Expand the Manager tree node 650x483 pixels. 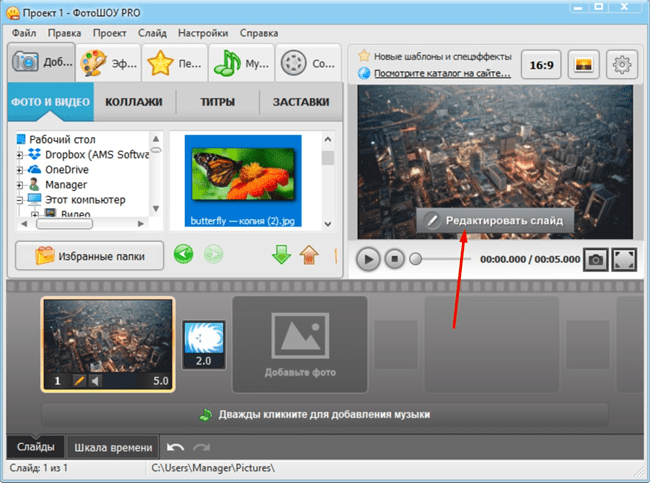point(19,185)
